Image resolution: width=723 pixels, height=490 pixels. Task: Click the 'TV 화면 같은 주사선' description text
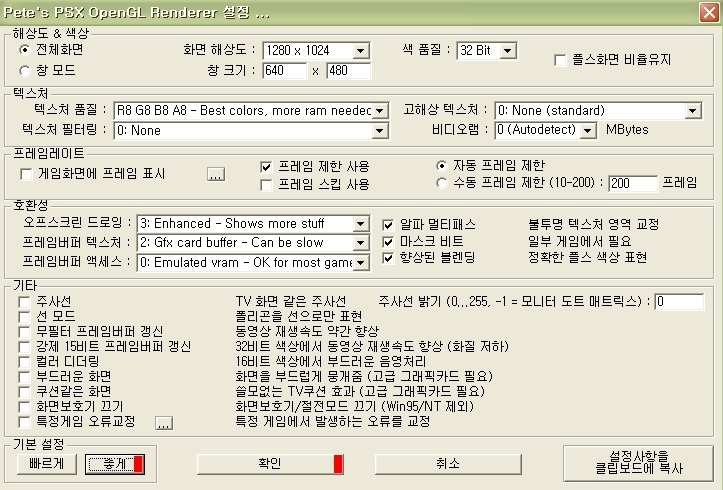290,301
